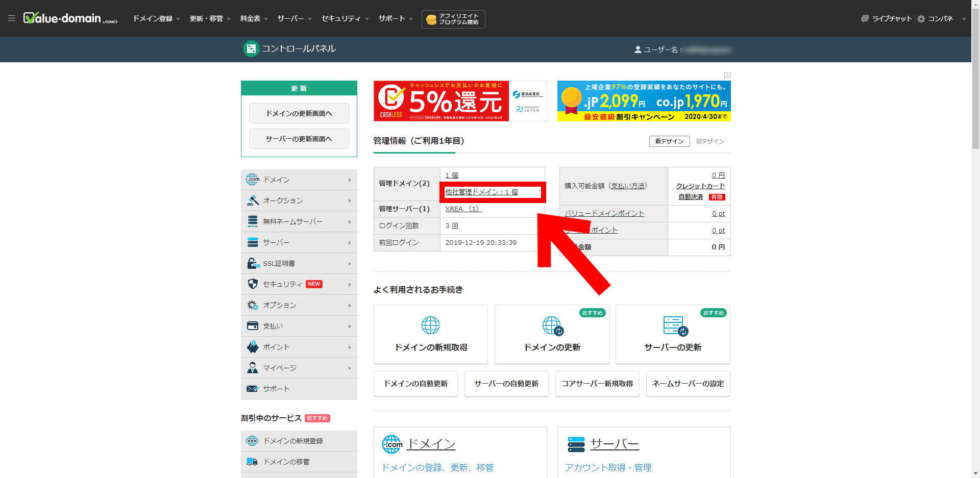Click the SSL証明書 padlock icon in sidebar
This screenshot has width=980, height=478.
pos(253,263)
